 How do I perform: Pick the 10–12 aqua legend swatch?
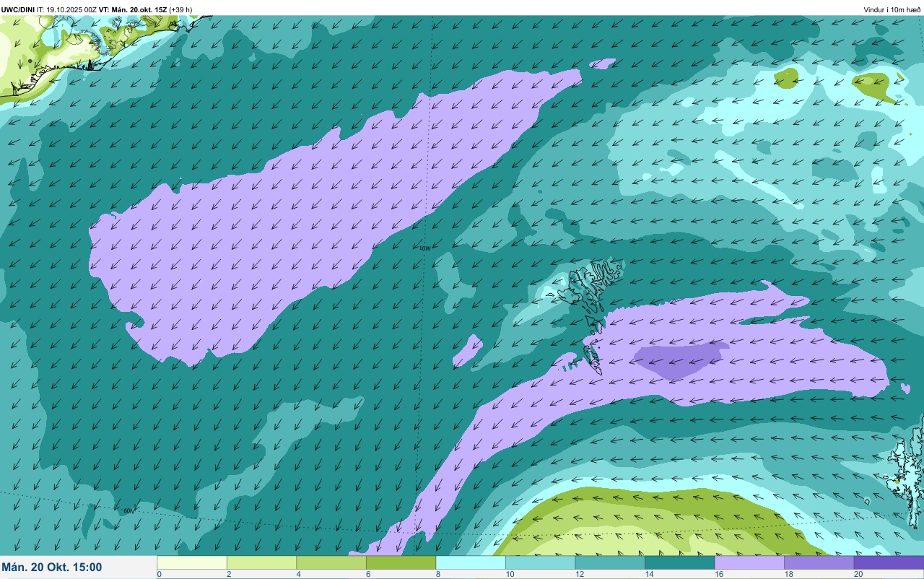tap(540, 562)
